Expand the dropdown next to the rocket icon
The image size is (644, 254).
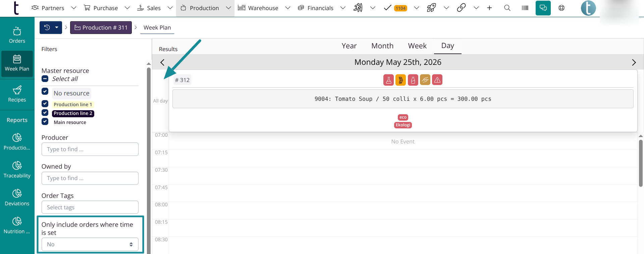[446, 8]
